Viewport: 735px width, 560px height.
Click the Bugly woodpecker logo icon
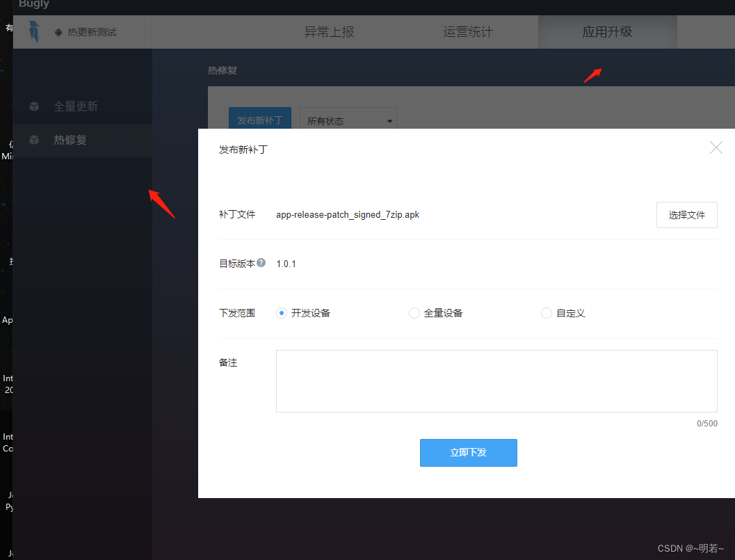pos(34,31)
